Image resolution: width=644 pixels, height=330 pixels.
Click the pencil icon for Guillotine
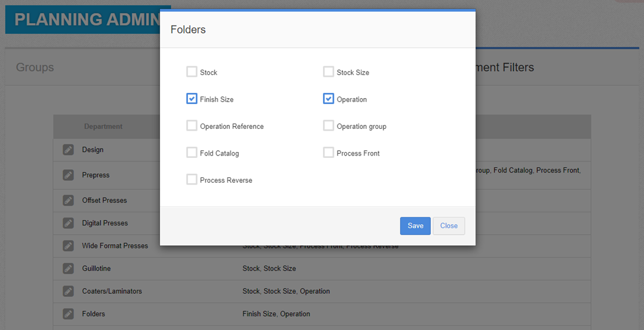click(69, 268)
